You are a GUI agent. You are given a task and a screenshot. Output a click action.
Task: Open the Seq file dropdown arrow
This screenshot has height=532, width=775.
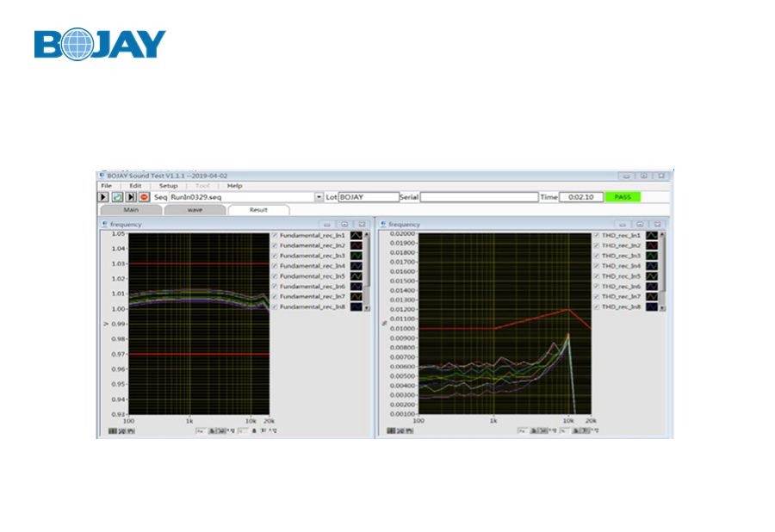point(319,197)
